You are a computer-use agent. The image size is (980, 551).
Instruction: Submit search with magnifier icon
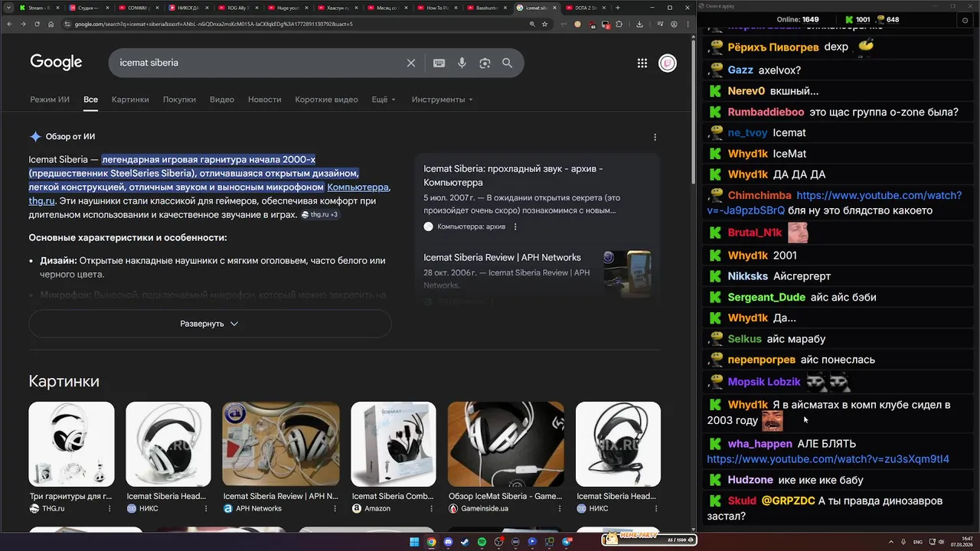tap(507, 63)
